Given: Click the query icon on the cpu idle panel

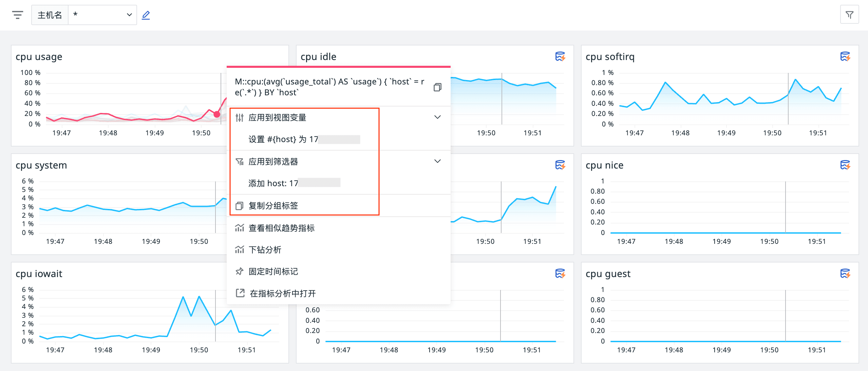Looking at the screenshot, I should (560, 56).
